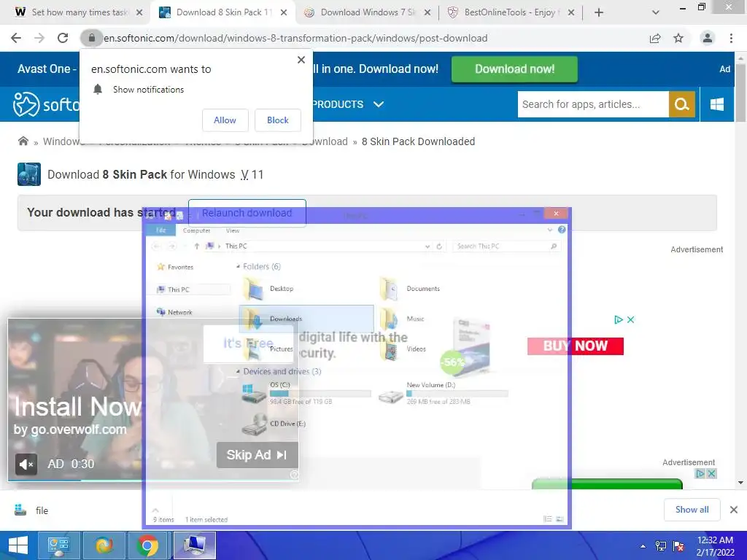Click the Action Center flag icon
Screen dimensions: 747x560
pyautogui.click(x=678, y=545)
